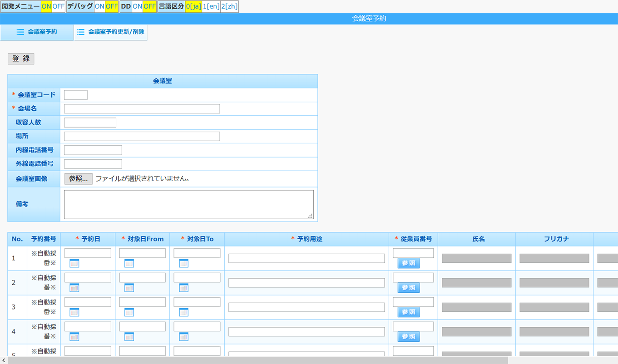
Task: Turn DD OFF
Action: click(x=149, y=6)
